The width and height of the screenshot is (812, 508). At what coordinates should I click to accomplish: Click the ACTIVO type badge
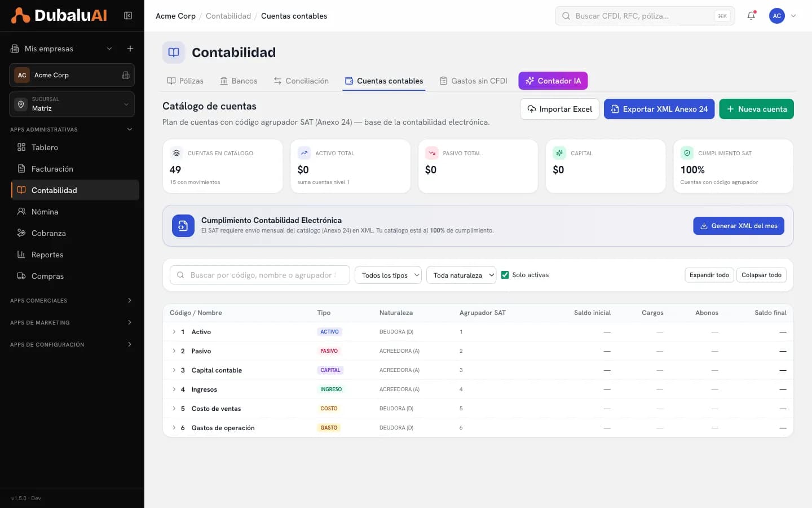tap(329, 332)
